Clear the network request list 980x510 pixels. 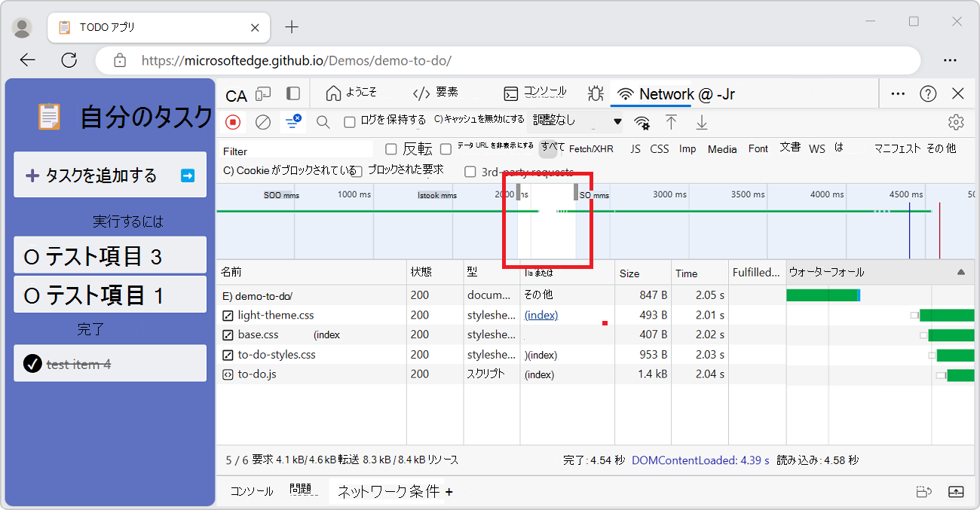click(262, 121)
